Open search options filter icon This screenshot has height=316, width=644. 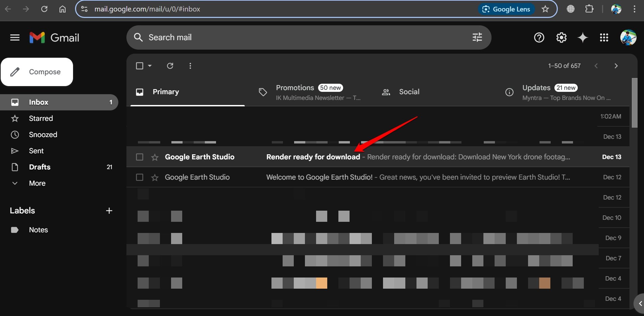[x=477, y=37]
